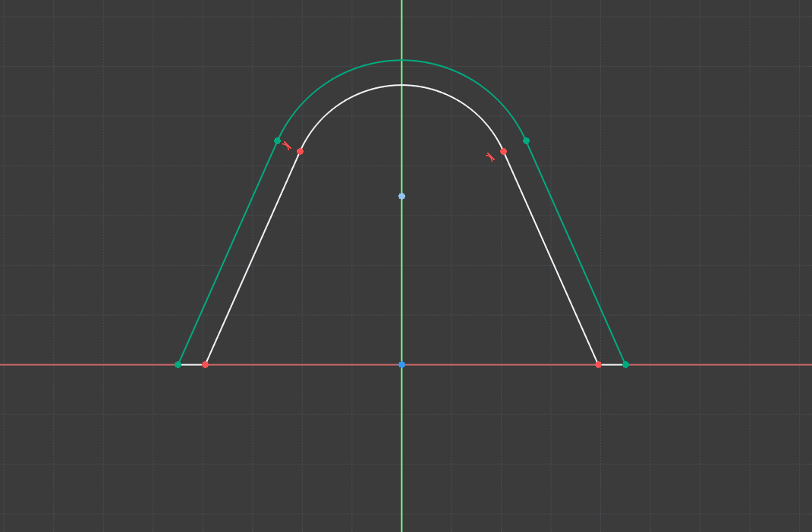
Task: Pick the red inner arc's left endpoint
Action: click(300, 152)
